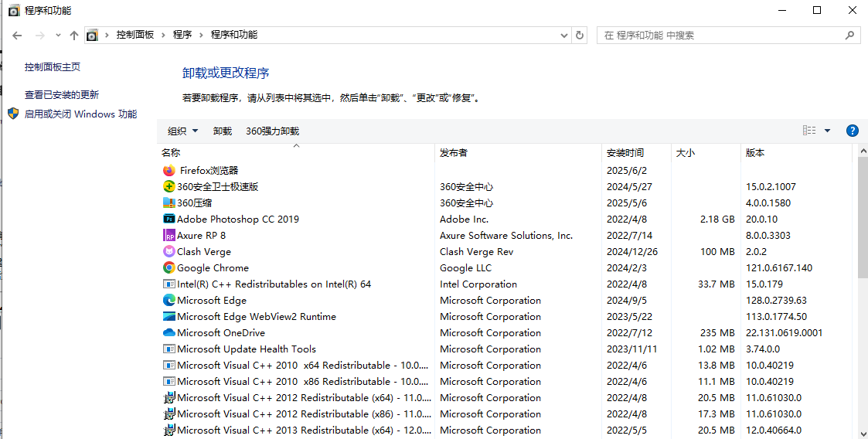This screenshot has width=868, height=439.
Task: Change view with the view layout icon
Action: pos(809,131)
